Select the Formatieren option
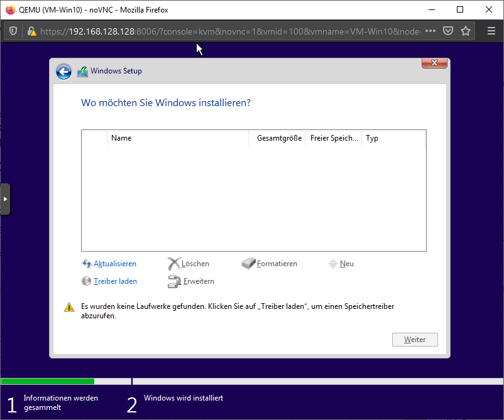Screen dimensions: 504x420 277,264
